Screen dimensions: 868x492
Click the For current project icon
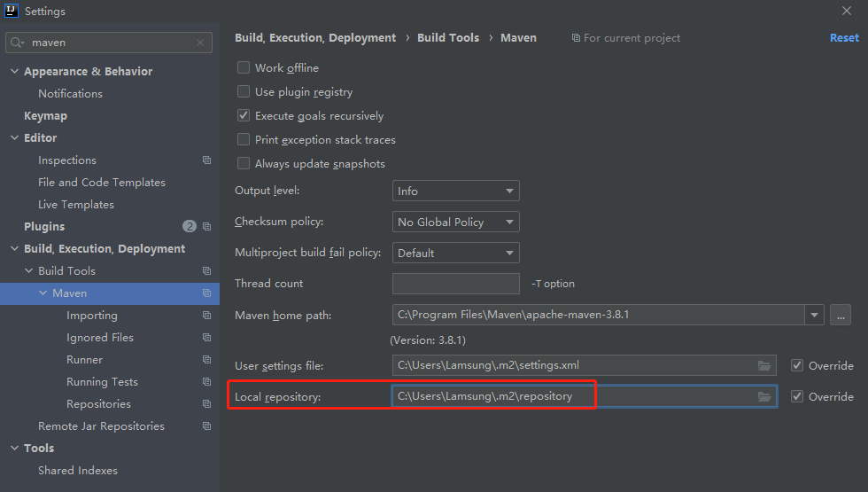pyautogui.click(x=576, y=37)
